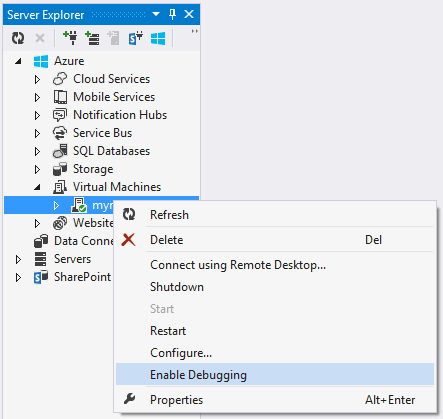Expand the Mobile Services node arrow
Viewport: 443px width, 419px height.
point(37,97)
